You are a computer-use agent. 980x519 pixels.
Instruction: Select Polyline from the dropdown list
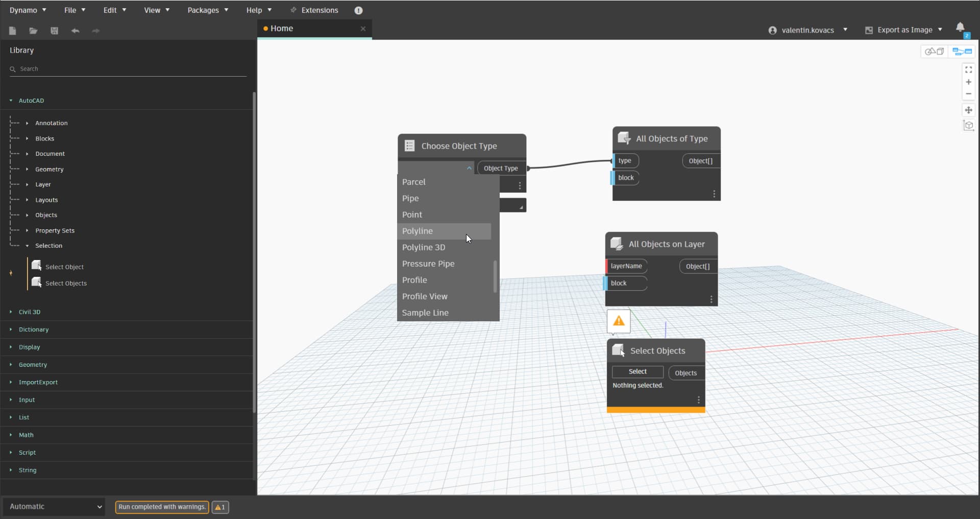tap(444, 231)
